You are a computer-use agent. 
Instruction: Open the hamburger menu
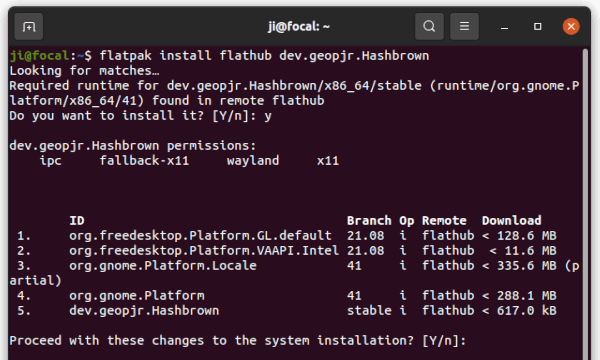pos(464,26)
